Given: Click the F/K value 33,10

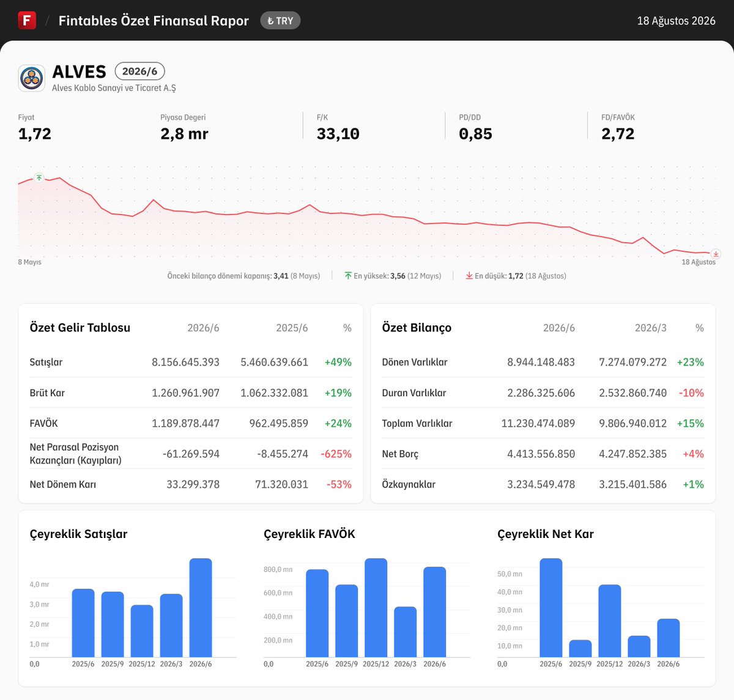Looking at the screenshot, I should coord(338,134).
